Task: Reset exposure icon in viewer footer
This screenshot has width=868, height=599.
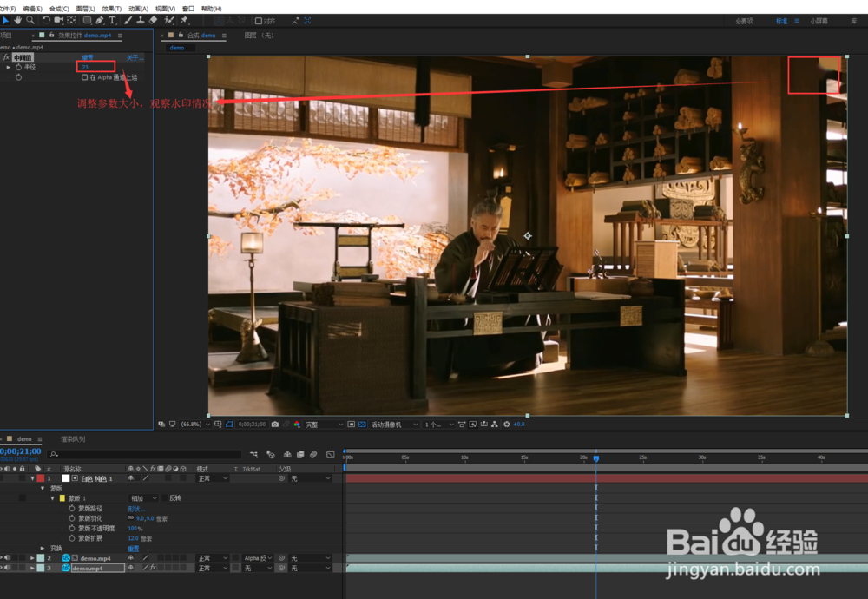Action: pyautogui.click(x=507, y=424)
